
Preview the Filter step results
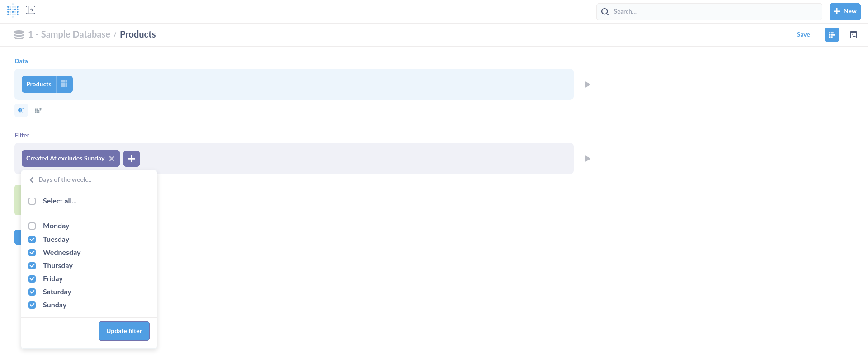[587, 159]
